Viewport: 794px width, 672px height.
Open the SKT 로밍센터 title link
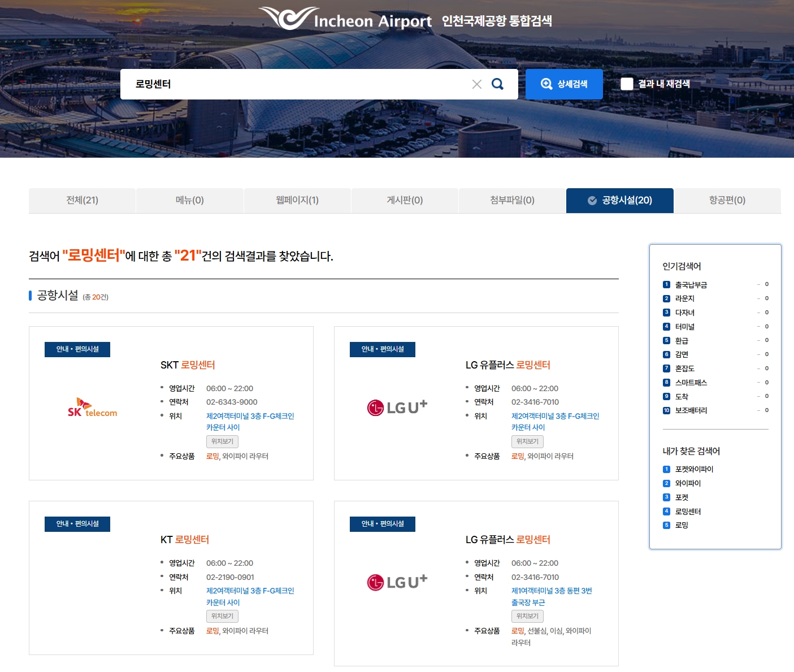pyautogui.click(x=188, y=365)
